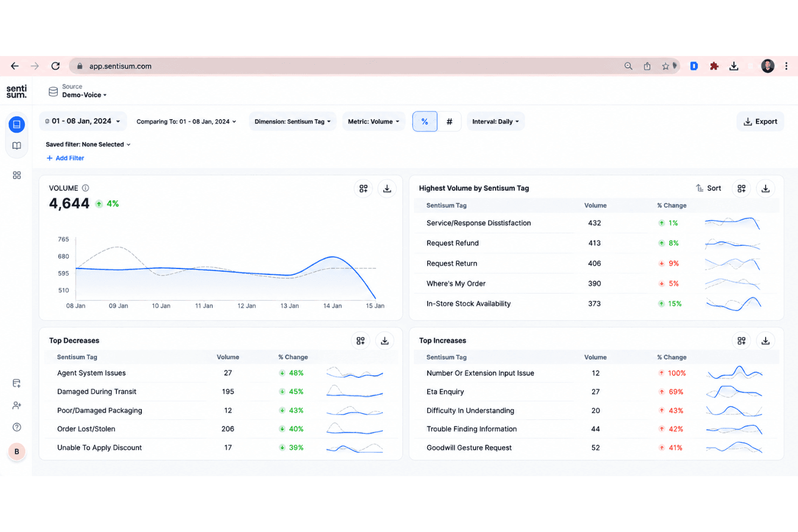
Task: Click the Damaged During Transit tag
Action: (x=97, y=392)
